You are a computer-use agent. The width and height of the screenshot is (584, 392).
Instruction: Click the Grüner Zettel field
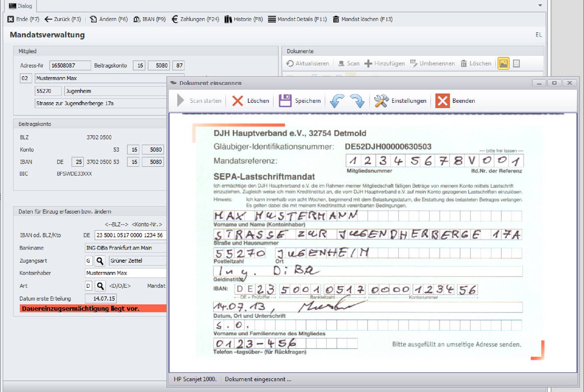click(138, 261)
